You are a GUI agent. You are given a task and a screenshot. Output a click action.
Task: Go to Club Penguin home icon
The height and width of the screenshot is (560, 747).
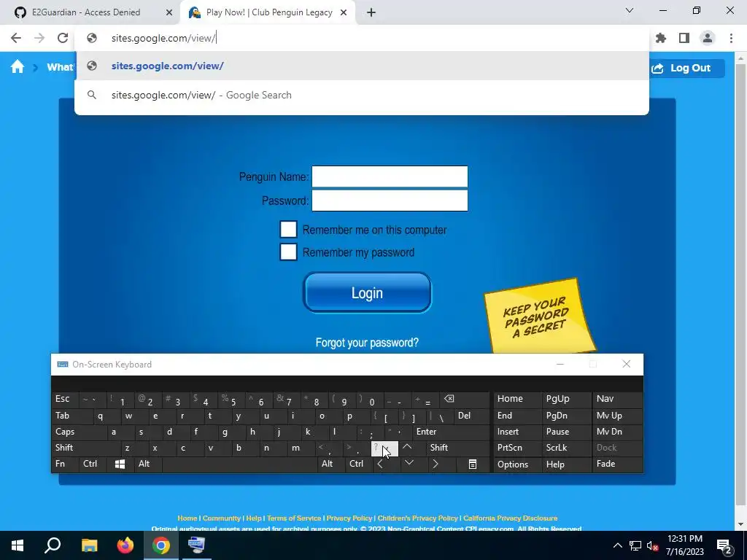pyautogui.click(x=18, y=66)
